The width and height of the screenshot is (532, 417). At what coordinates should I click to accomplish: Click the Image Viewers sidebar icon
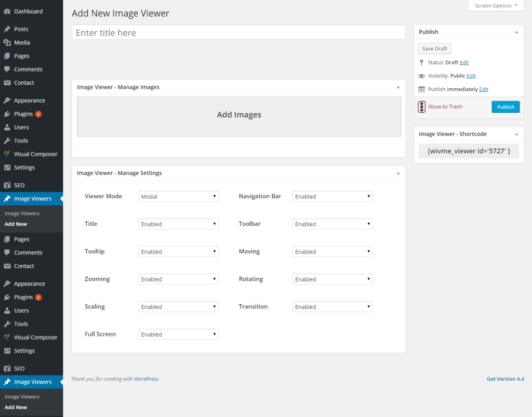[x=7, y=198]
